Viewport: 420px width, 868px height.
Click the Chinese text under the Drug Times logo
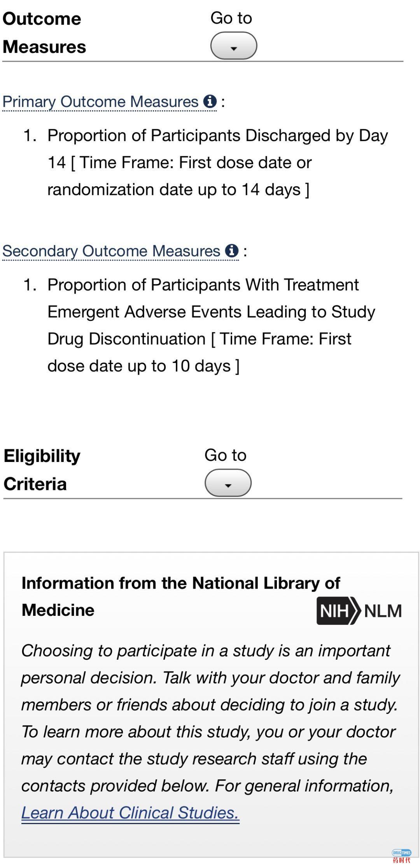point(401,860)
